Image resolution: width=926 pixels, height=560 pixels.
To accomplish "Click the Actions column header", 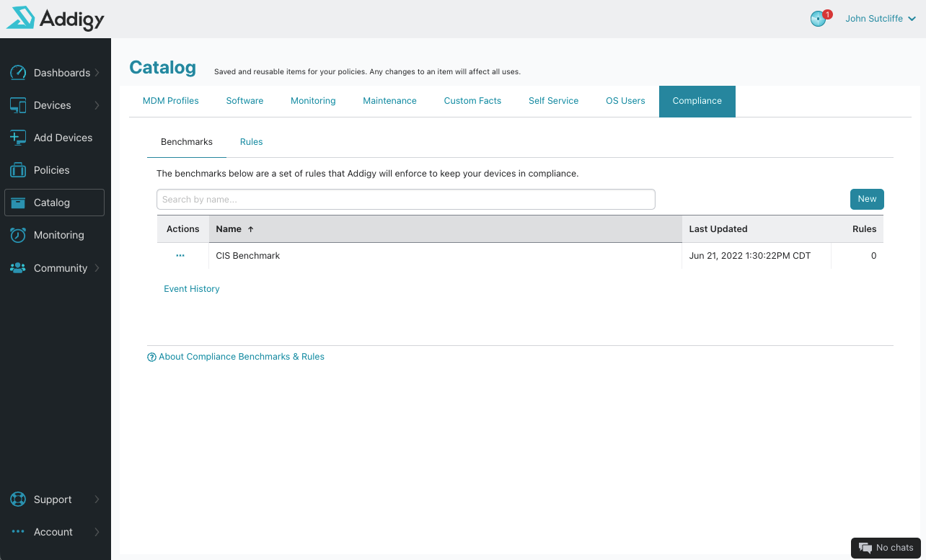I will pyautogui.click(x=183, y=229).
